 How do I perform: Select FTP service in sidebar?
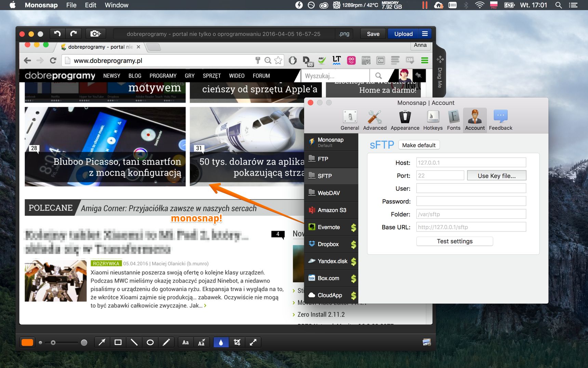(331, 159)
